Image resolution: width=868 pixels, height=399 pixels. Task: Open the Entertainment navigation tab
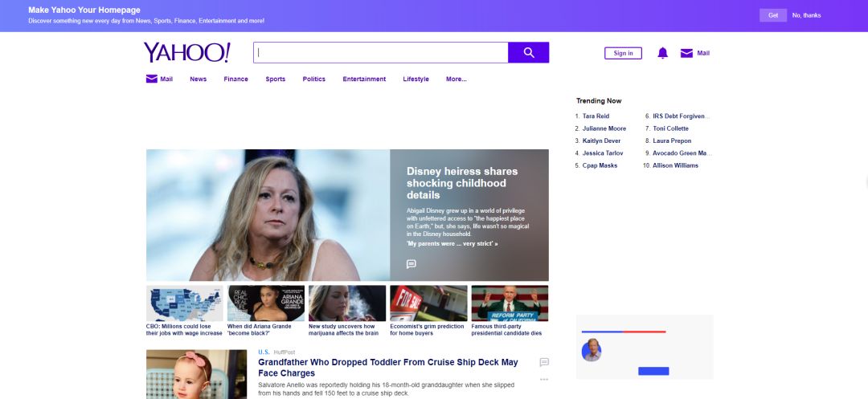(364, 79)
